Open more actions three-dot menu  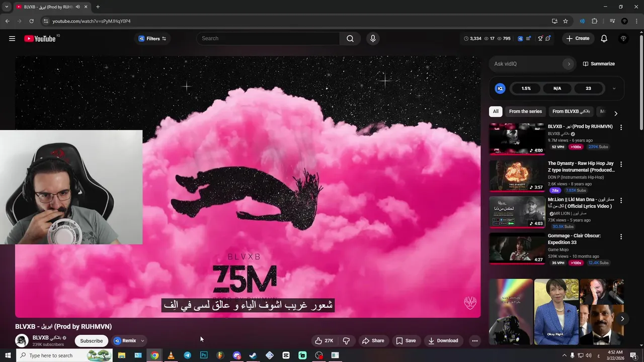click(474, 341)
